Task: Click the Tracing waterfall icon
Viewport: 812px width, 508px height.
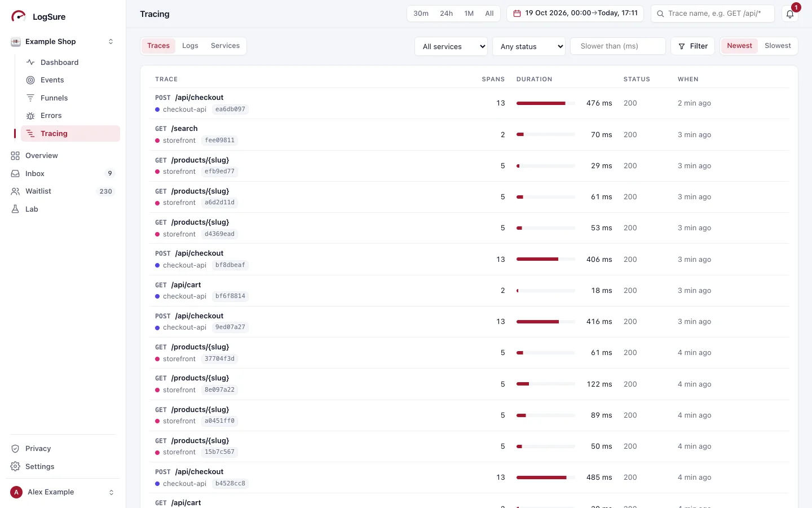Action: (x=30, y=134)
